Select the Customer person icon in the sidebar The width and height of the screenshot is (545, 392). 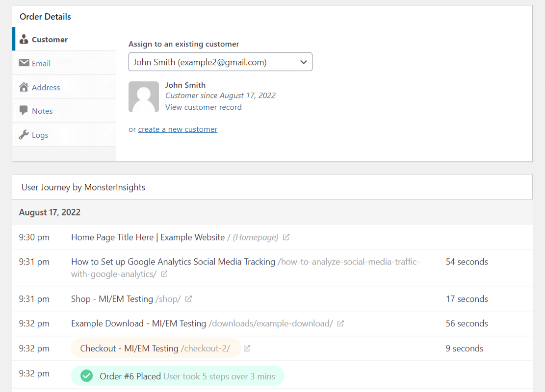(24, 39)
